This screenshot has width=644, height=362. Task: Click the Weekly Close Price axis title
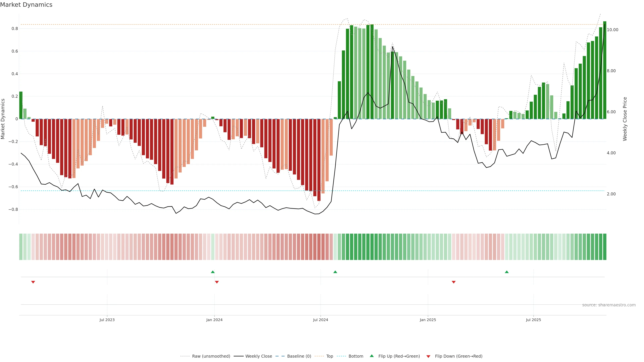pos(625,119)
